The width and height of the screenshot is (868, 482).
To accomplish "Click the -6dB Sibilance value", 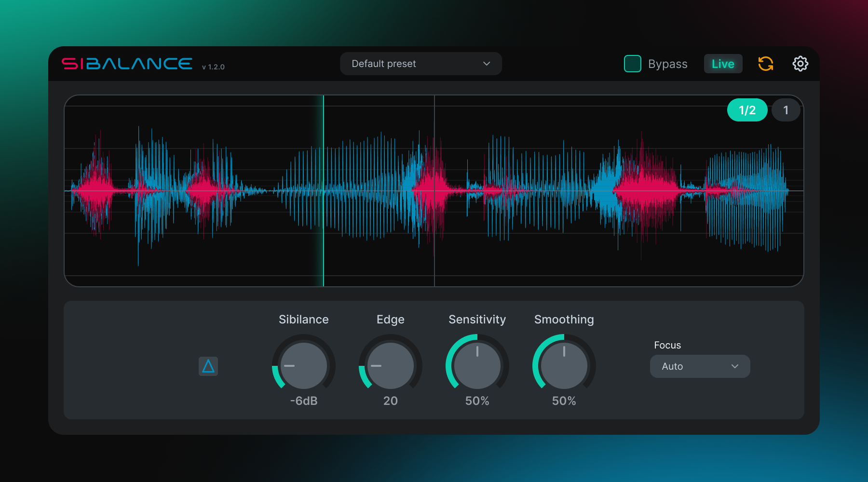I will pyautogui.click(x=304, y=401).
